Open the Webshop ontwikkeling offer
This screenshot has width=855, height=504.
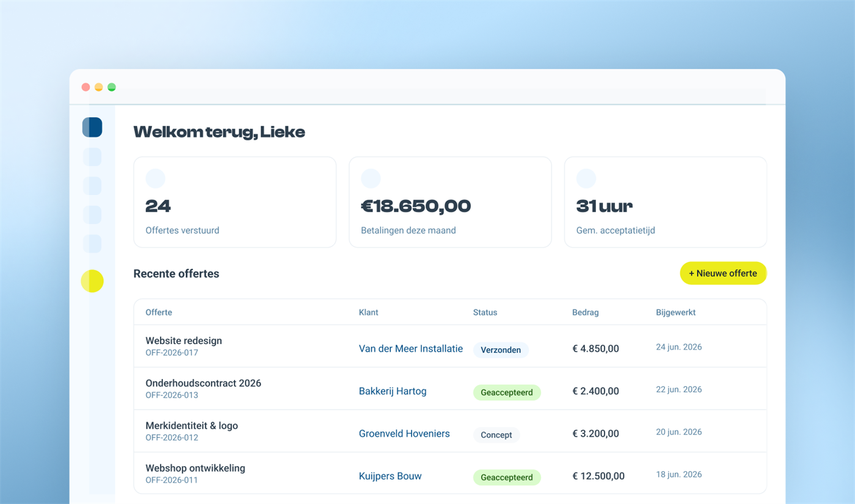(195, 468)
